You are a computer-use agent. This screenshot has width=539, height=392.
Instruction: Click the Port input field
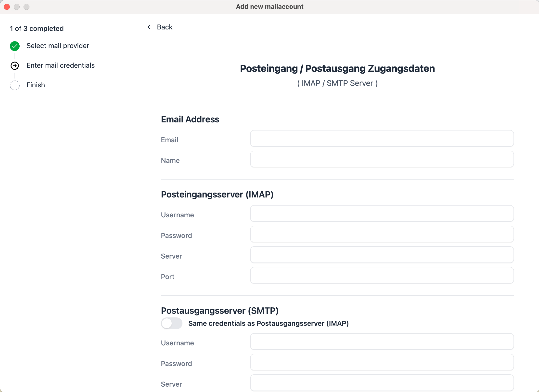[x=382, y=275]
